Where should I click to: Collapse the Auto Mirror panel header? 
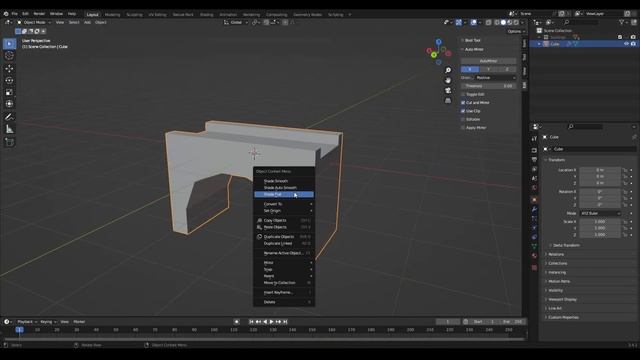click(473, 49)
